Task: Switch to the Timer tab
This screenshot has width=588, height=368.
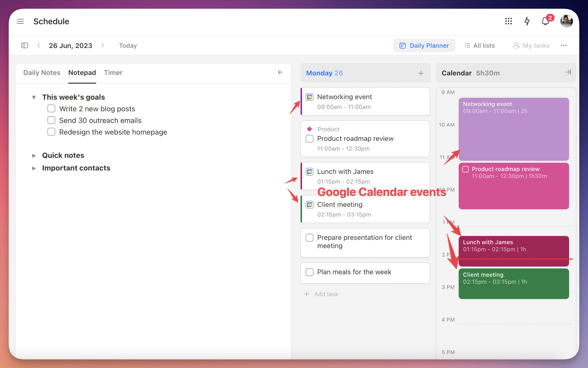Action: point(113,72)
